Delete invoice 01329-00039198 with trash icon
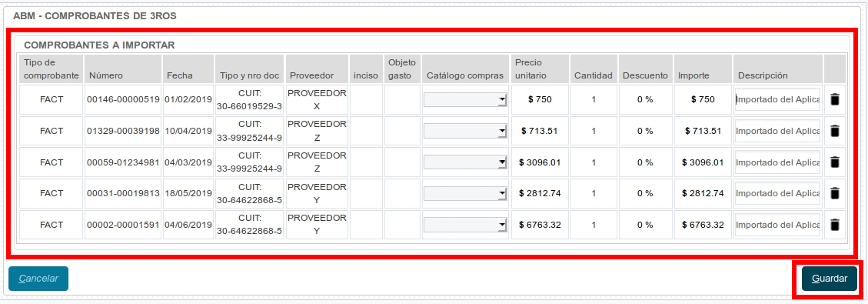Image resolution: width=868 pixels, height=304 pixels. (835, 132)
